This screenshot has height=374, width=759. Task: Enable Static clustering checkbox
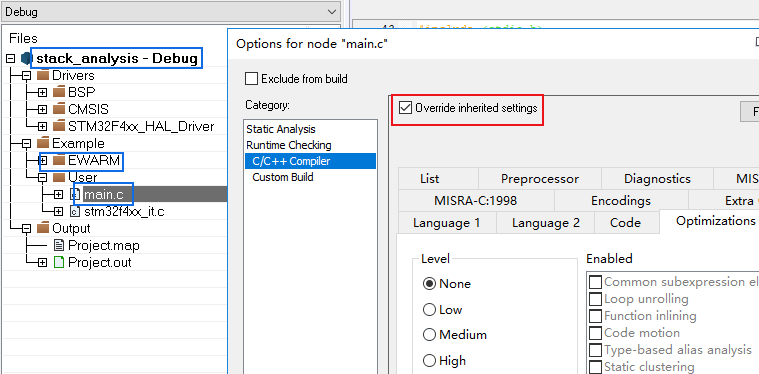(595, 367)
